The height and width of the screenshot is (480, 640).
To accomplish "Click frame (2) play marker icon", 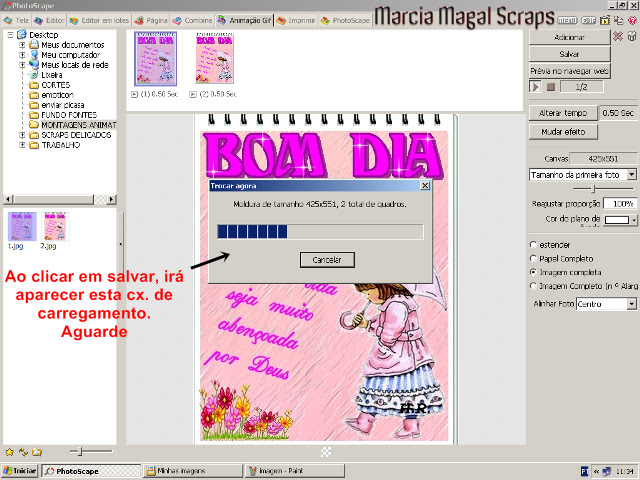I will (193, 94).
